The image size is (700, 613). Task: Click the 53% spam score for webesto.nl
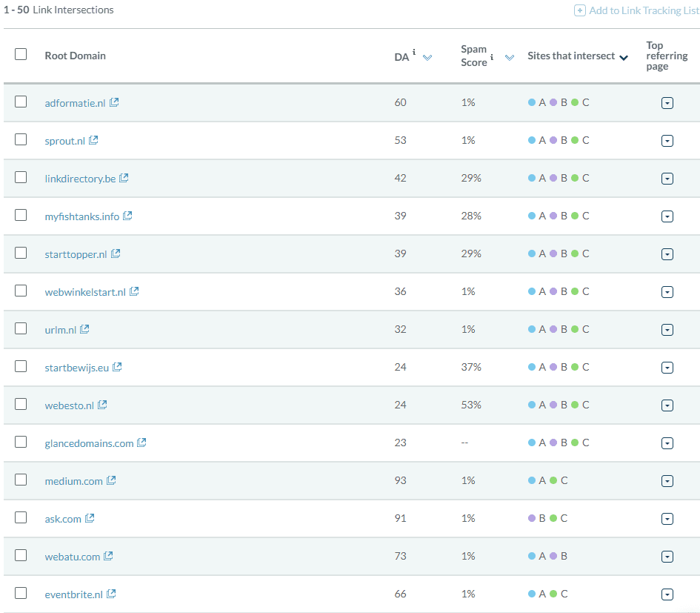tap(471, 405)
